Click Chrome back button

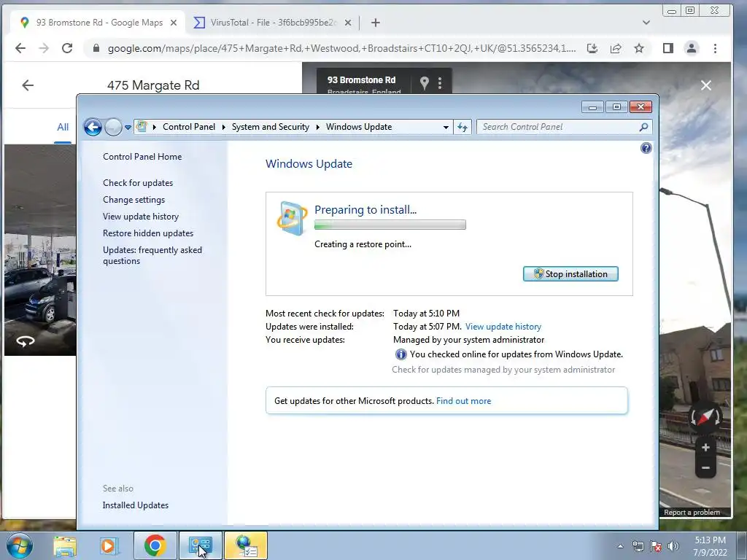pos(20,48)
